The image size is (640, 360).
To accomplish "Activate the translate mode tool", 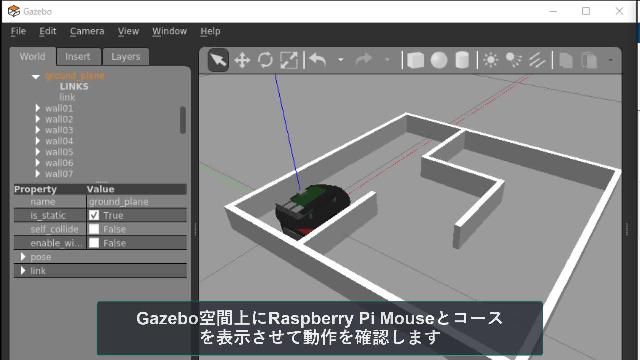I will [x=242, y=60].
